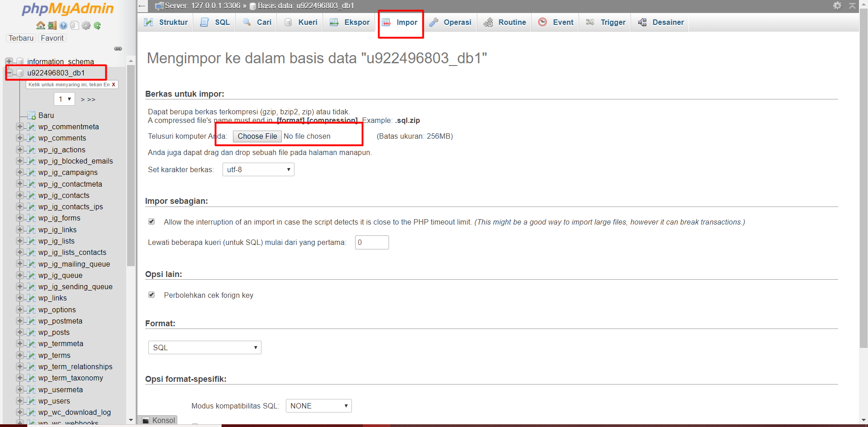Collapse the u922496803_db1 database node
This screenshot has height=427, width=868.
point(9,72)
